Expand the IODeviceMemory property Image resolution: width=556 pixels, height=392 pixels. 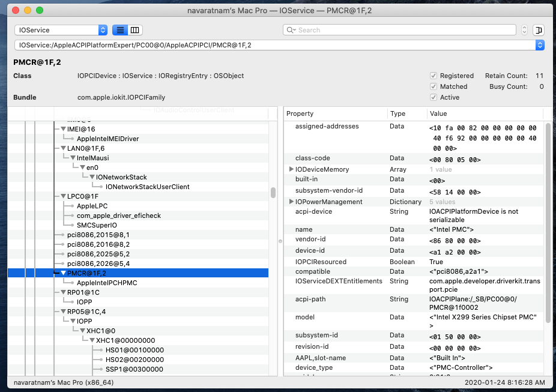point(291,169)
